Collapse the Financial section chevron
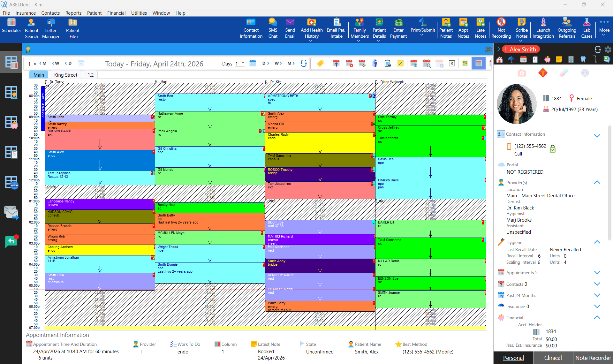This screenshot has width=613, height=364. pos(597,317)
